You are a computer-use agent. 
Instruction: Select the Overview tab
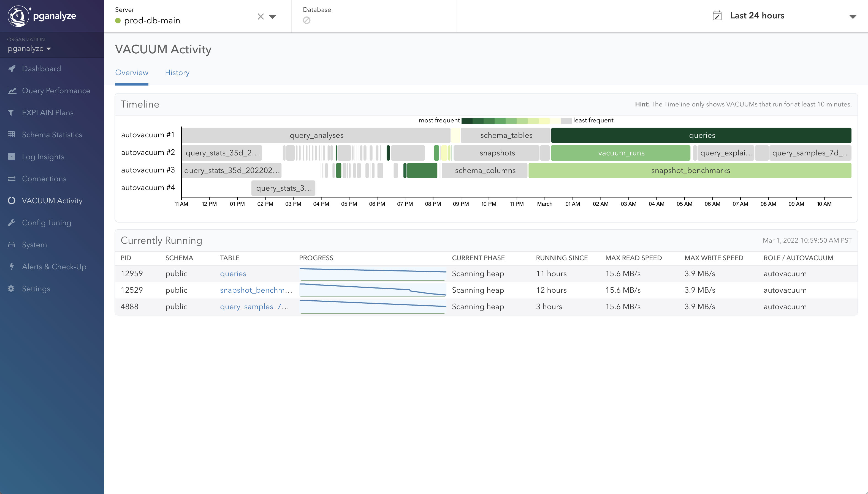[132, 73]
